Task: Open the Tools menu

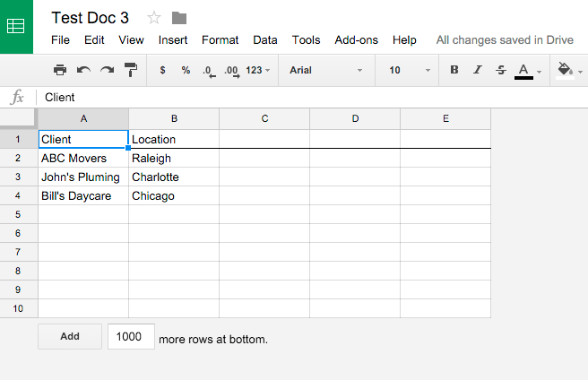Action: tap(306, 39)
